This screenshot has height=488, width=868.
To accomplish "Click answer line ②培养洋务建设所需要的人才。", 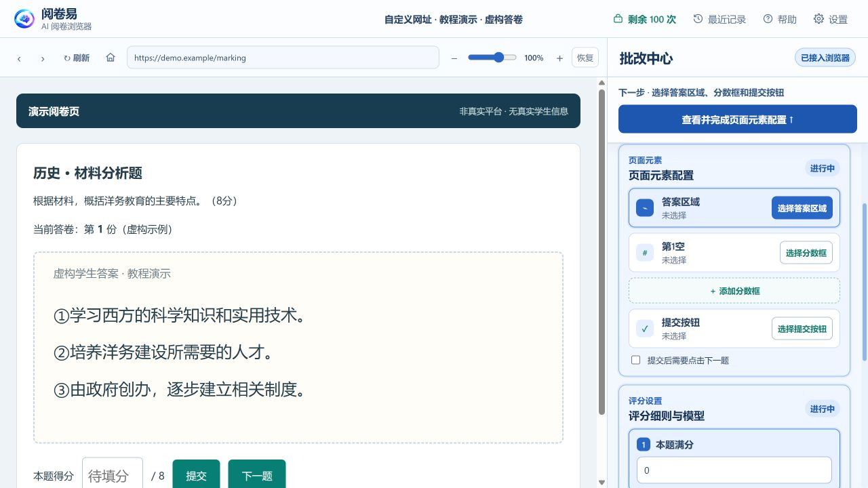I will 163,352.
